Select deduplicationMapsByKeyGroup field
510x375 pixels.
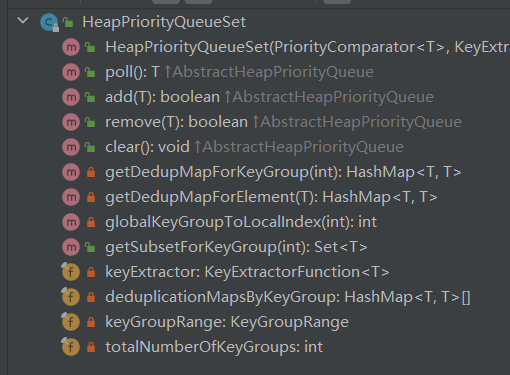[288, 297]
